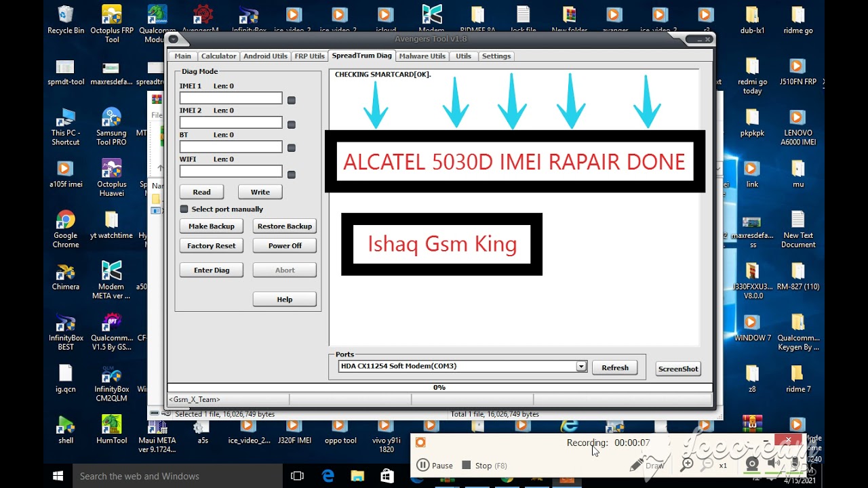Open the Android Utils tab

click(x=266, y=56)
